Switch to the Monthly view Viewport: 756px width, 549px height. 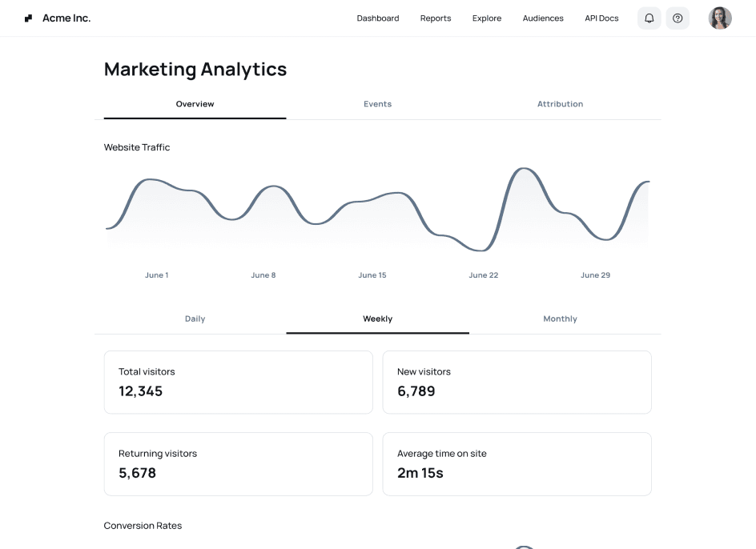point(560,319)
